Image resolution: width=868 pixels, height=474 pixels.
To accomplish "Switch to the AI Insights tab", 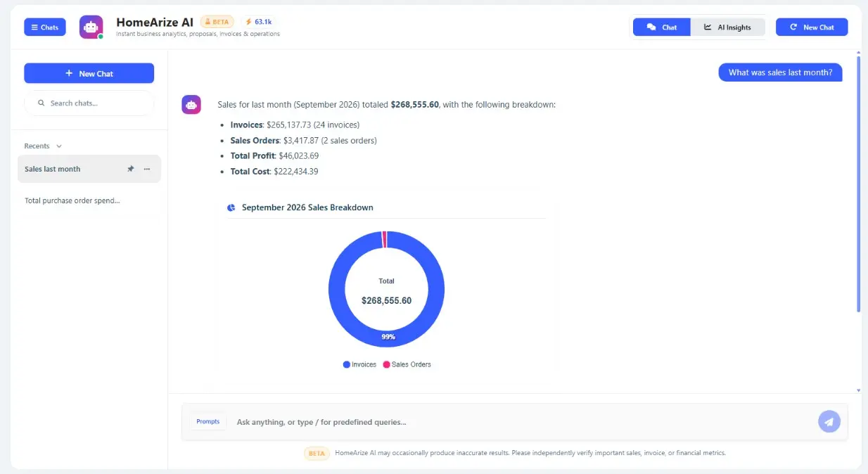I will [727, 27].
